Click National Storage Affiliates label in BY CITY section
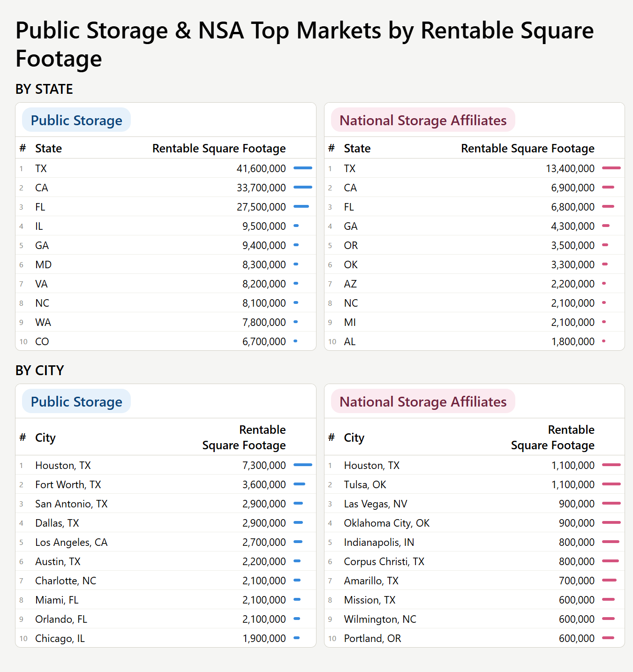Viewport: 633px width, 672px height. coord(423,401)
